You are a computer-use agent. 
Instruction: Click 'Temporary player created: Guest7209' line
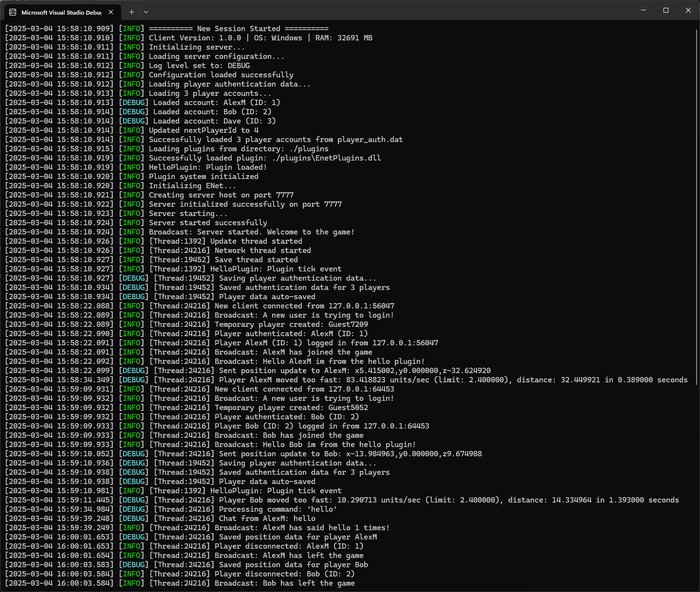click(291, 324)
